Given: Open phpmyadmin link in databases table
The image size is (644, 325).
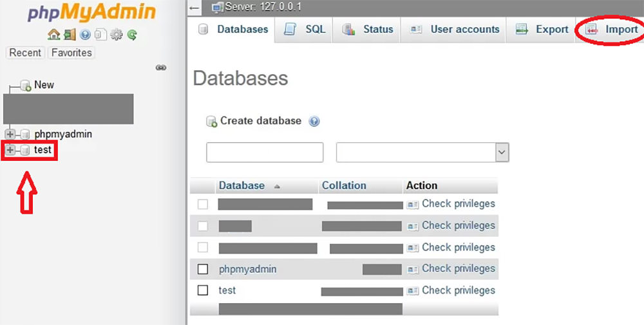Looking at the screenshot, I should pos(248,270).
